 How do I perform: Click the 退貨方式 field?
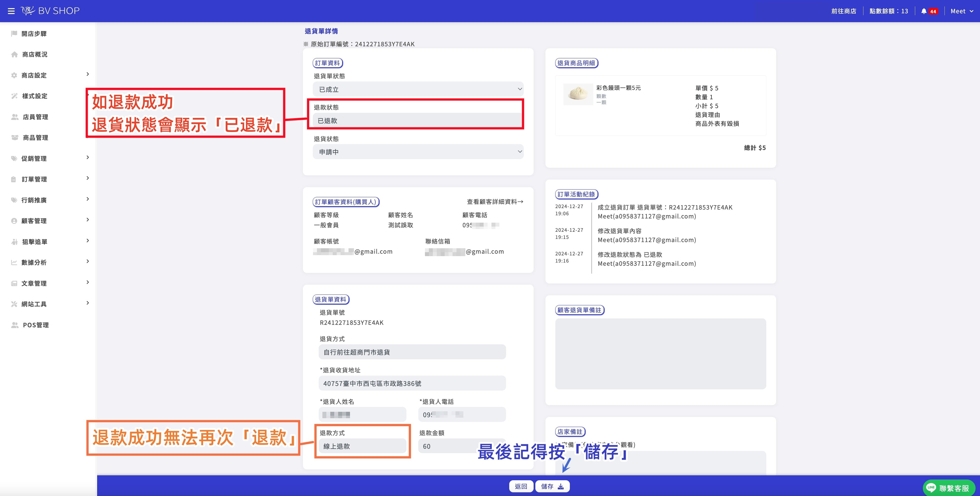pos(412,352)
